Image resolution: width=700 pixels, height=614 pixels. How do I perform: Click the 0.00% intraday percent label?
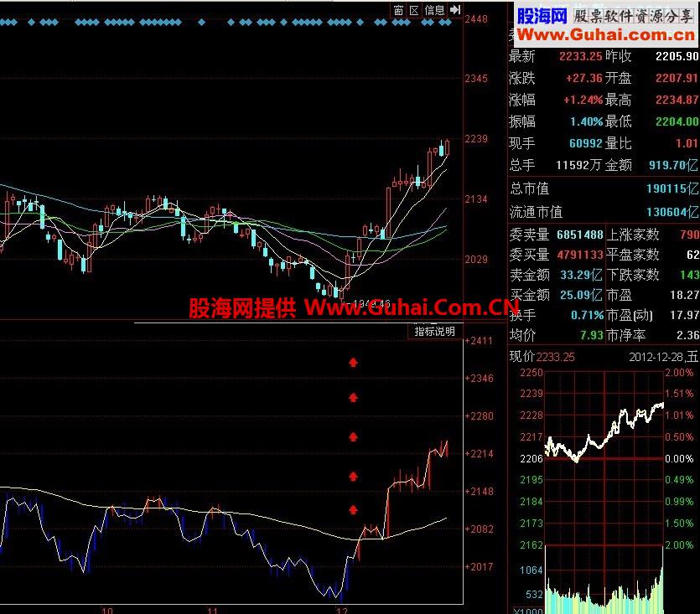679,459
